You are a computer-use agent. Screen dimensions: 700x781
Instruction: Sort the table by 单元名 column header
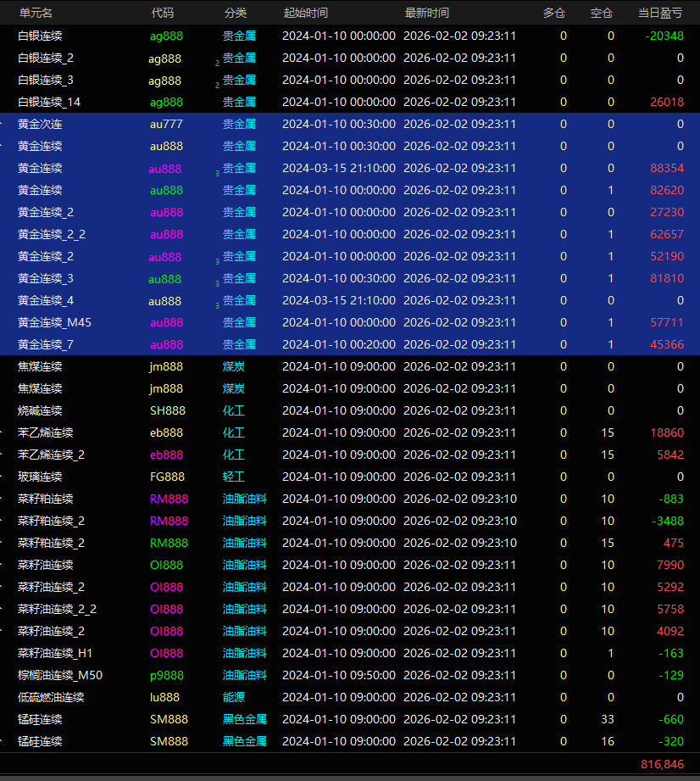pos(36,13)
